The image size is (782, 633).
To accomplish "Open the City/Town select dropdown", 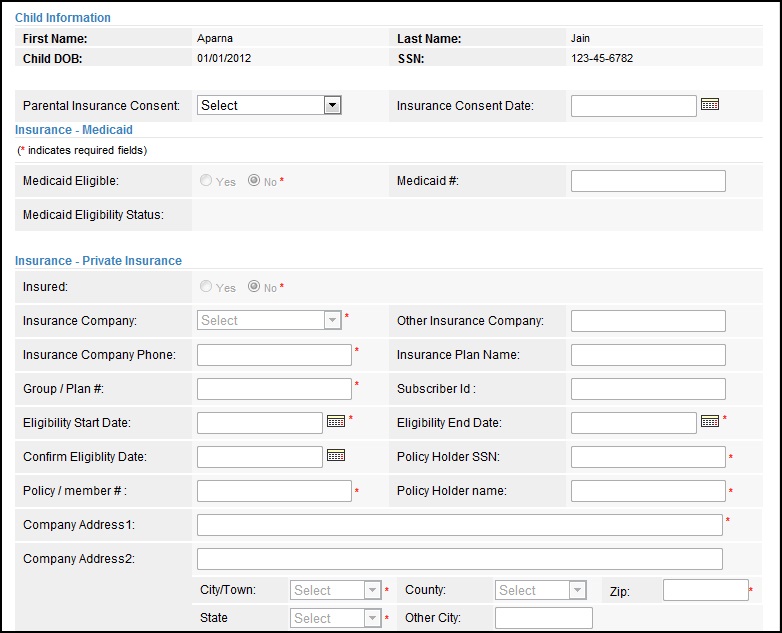I will (x=336, y=590).
